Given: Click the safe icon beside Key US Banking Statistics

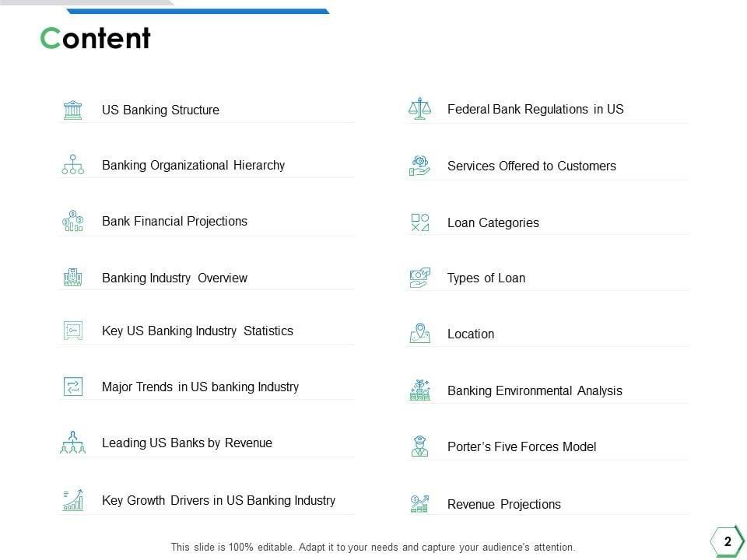Looking at the screenshot, I should pyautogui.click(x=72, y=331).
